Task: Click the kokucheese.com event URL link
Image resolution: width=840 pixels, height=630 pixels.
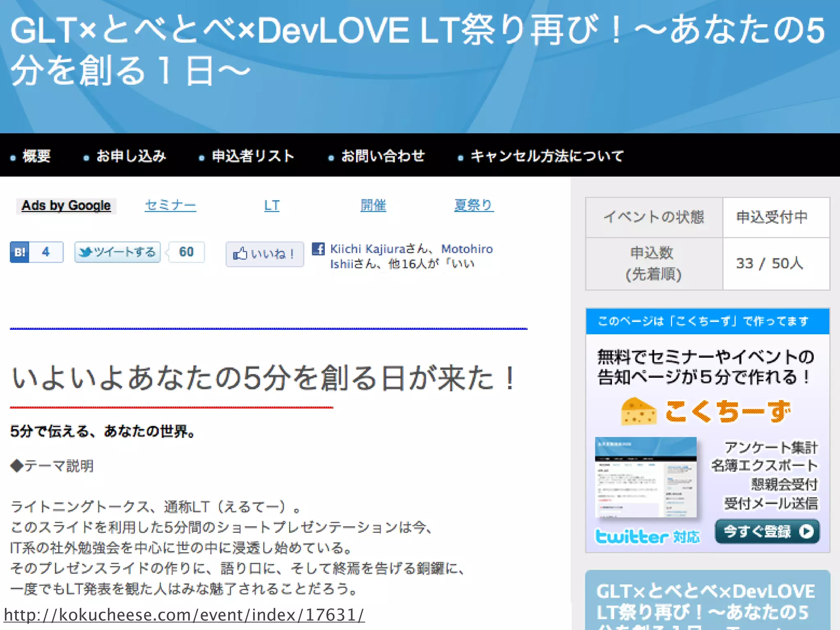Action: (184, 615)
